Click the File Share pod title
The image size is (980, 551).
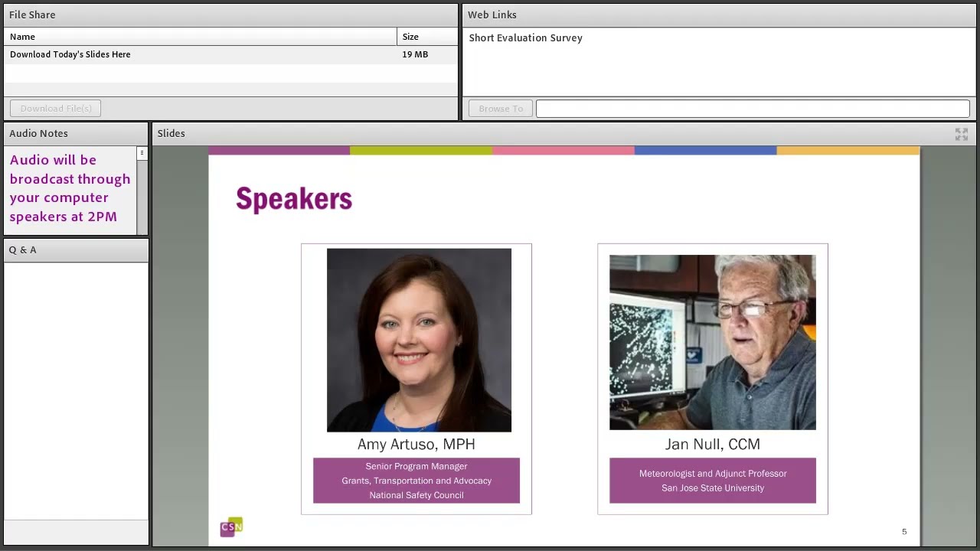pos(32,15)
